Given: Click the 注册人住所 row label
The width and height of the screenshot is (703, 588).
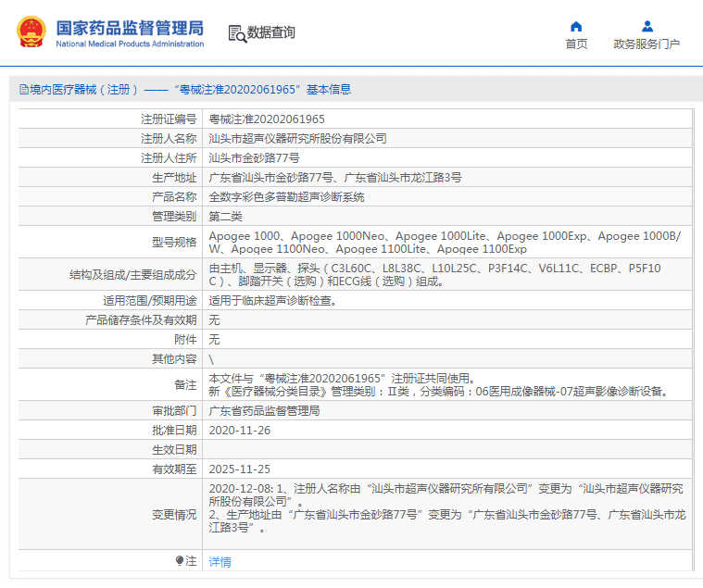Looking at the screenshot, I should [169, 157].
